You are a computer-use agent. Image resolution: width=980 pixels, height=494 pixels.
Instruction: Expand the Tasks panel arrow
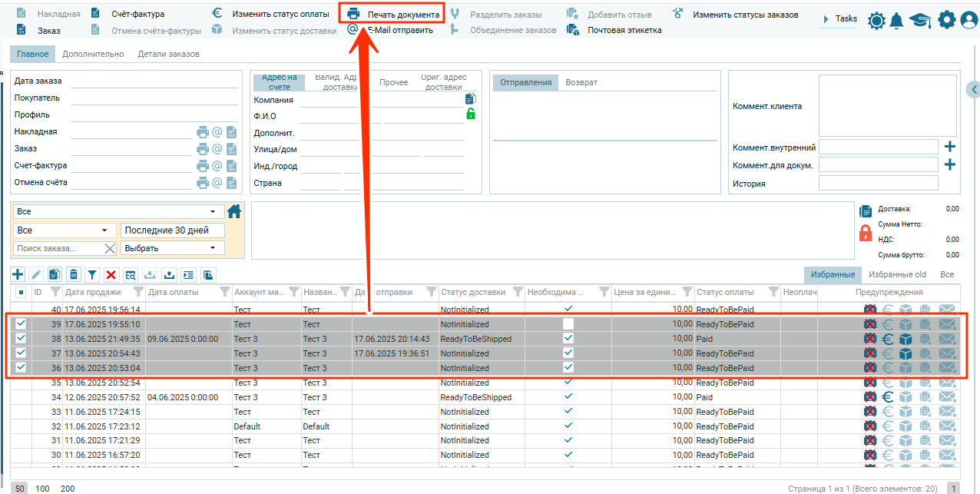pos(826,18)
